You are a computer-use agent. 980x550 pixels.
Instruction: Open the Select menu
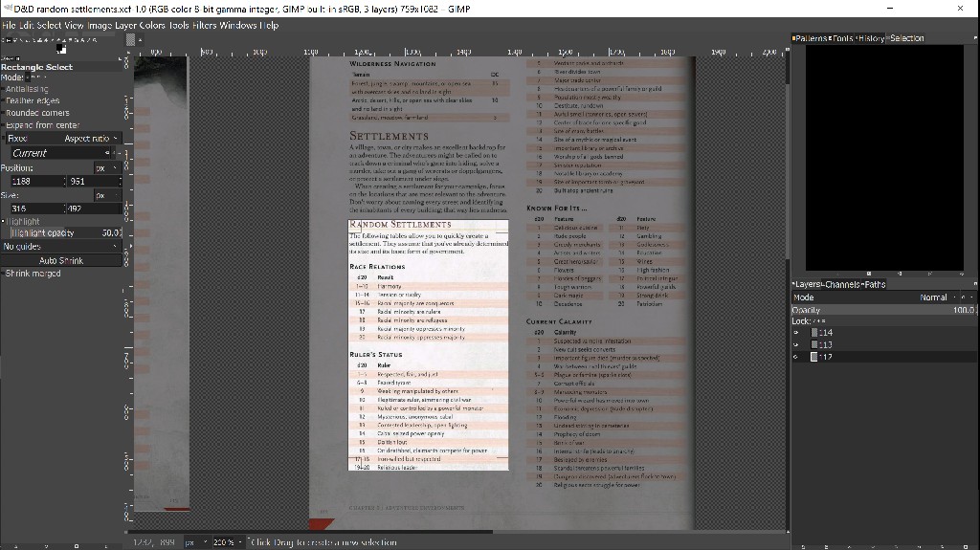click(49, 26)
